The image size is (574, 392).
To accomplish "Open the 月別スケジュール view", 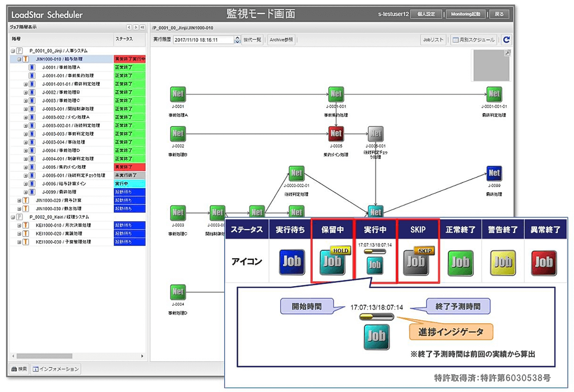I will point(474,40).
